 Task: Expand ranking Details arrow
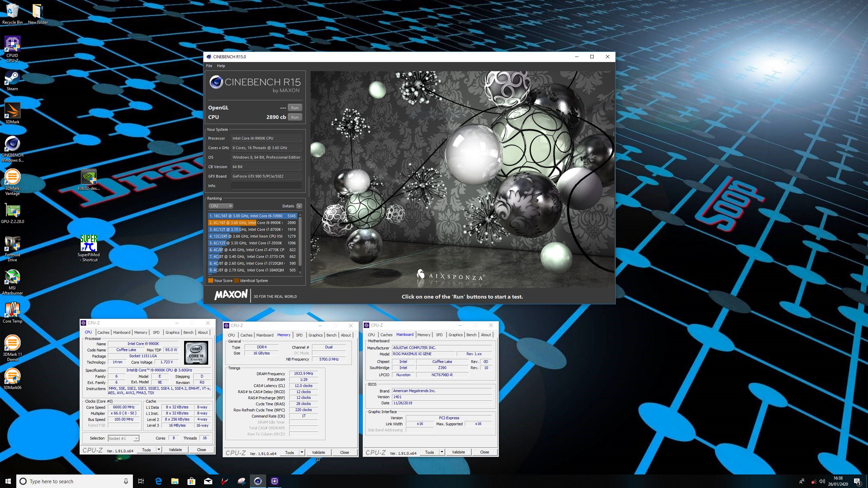[x=299, y=206]
